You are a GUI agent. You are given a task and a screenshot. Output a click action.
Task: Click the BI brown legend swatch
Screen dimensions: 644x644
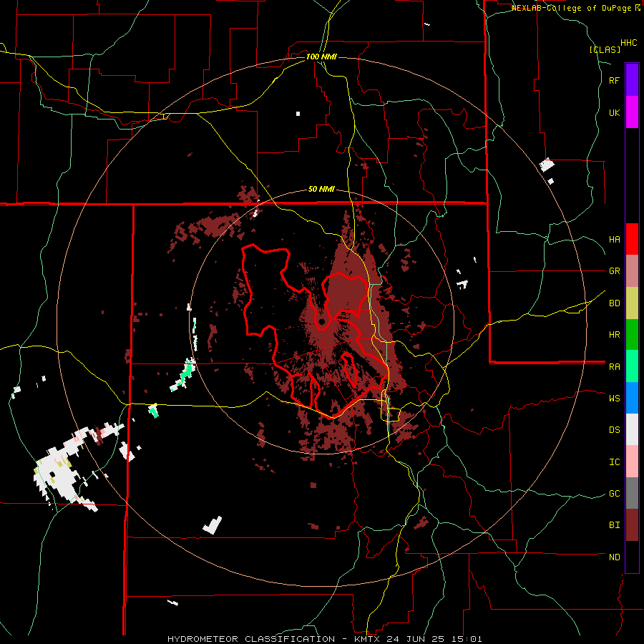coord(632,525)
